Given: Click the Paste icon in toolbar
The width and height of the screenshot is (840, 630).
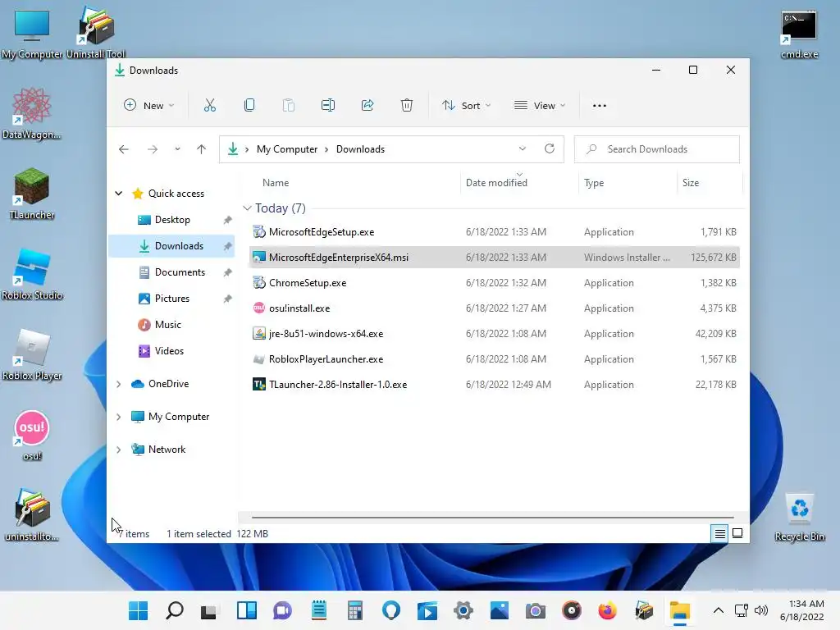Looking at the screenshot, I should tap(288, 106).
